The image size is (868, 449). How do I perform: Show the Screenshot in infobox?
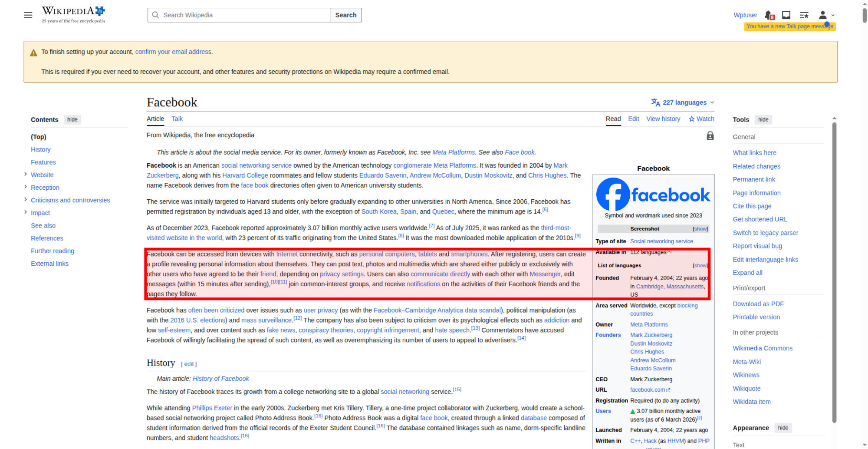700,229
